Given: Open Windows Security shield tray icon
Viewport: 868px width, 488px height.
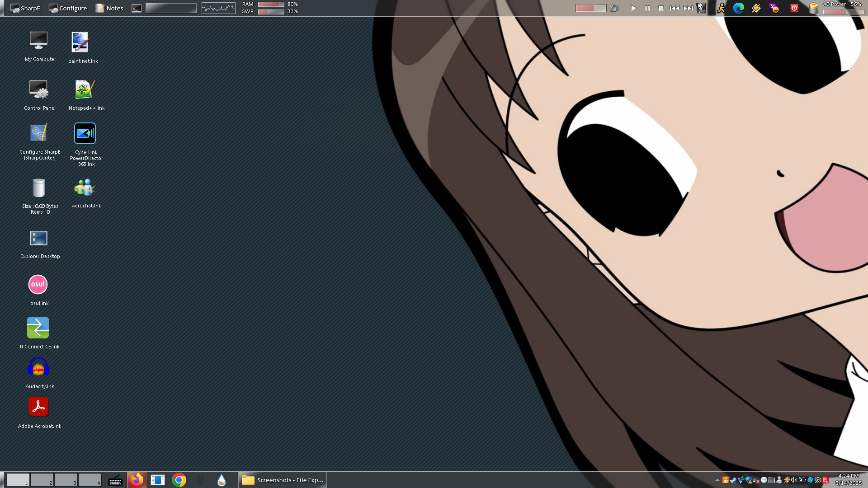Looking at the screenshot, I should point(749,480).
